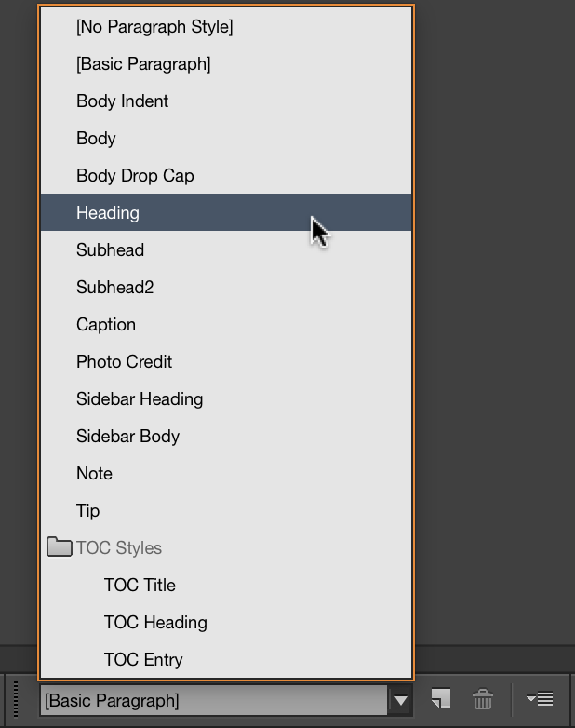
Task: Click the panel drag grip handle
Action: click(x=17, y=699)
